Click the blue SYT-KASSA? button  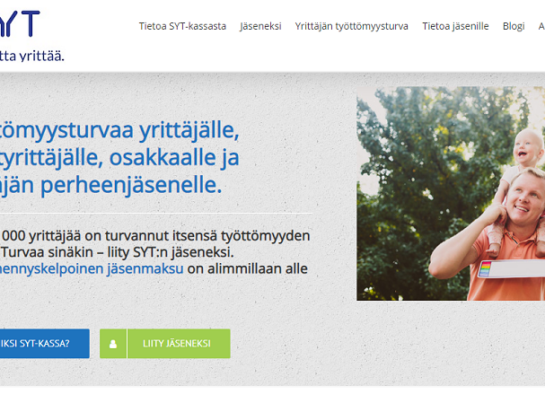pyautogui.click(x=44, y=344)
